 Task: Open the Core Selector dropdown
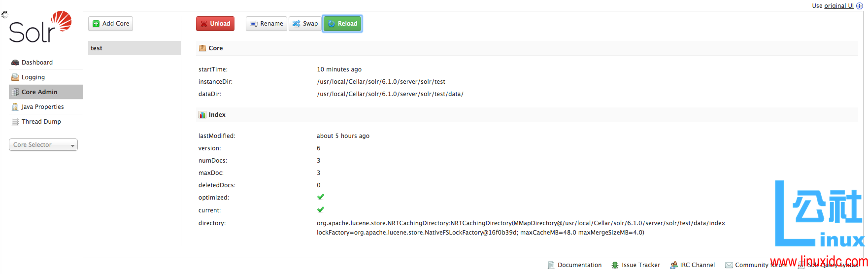(x=43, y=145)
